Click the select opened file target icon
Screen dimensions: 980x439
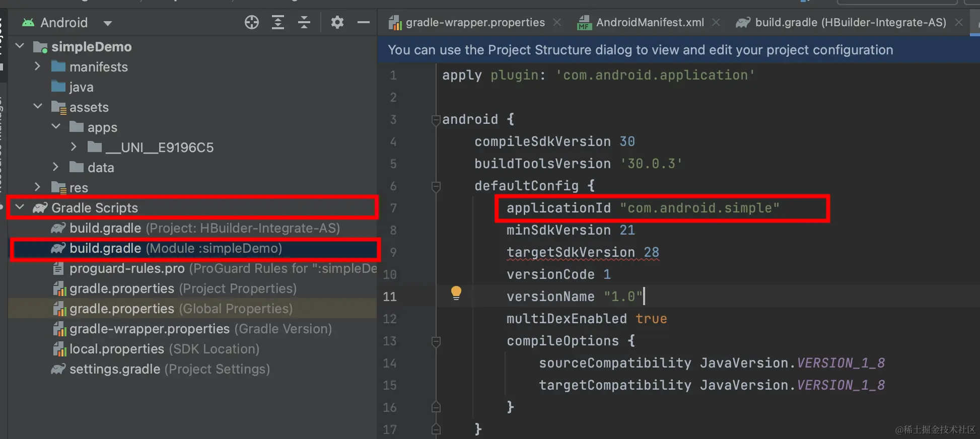(252, 22)
